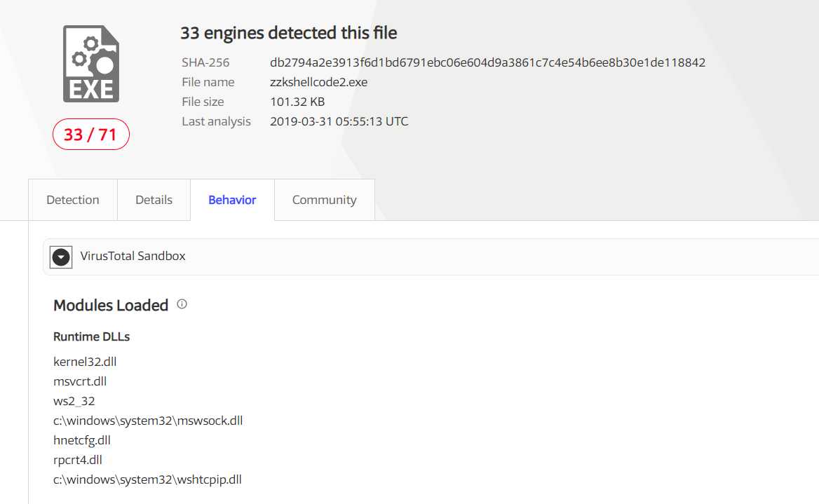Image resolution: width=819 pixels, height=504 pixels.
Task: Collapse the VirusTotal Sandbox section arrow
Action: pyautogui.click(x=61, y=257)
